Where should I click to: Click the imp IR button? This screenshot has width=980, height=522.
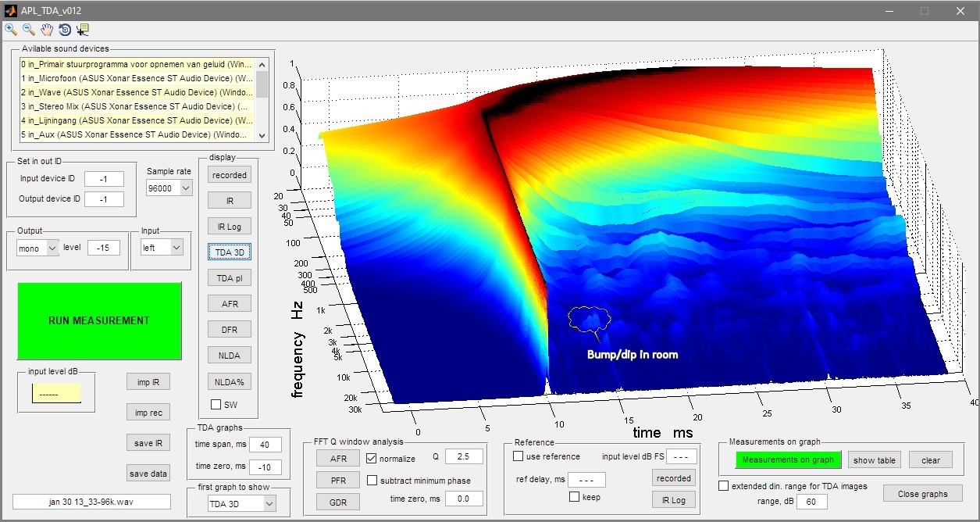pos(148,382)
